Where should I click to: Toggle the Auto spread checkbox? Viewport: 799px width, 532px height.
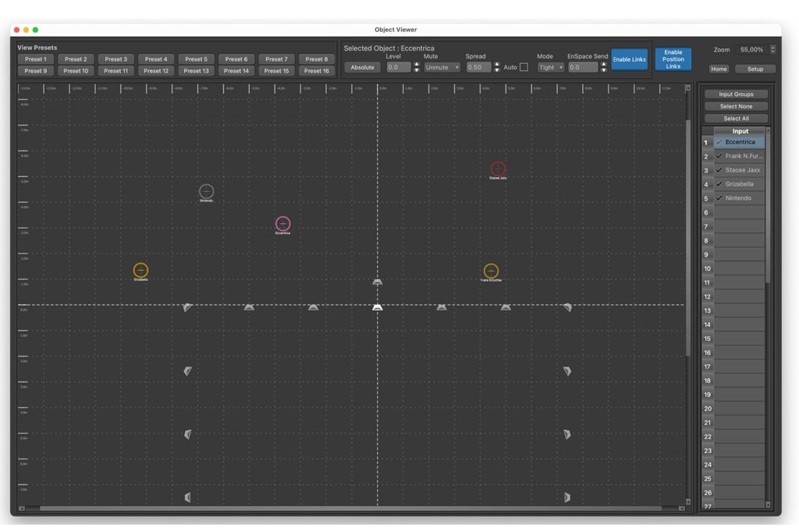pyautogui.click(x=524, y=68)
